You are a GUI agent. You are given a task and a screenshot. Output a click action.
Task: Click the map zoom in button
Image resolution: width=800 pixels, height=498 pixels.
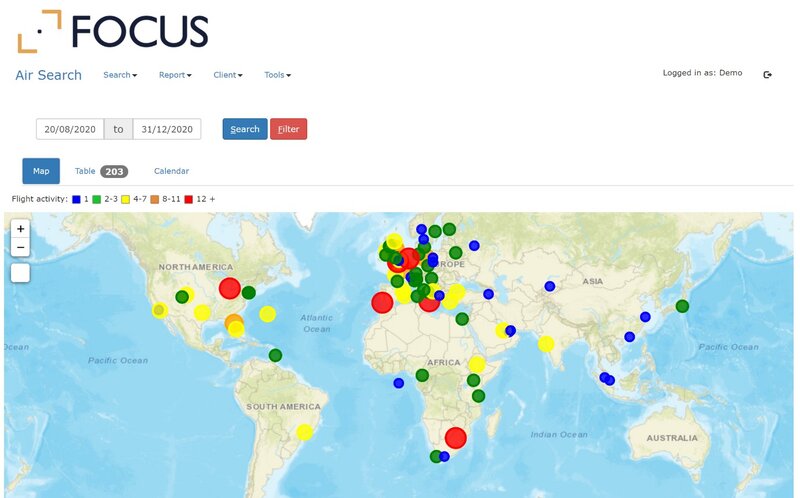(20, 229)
